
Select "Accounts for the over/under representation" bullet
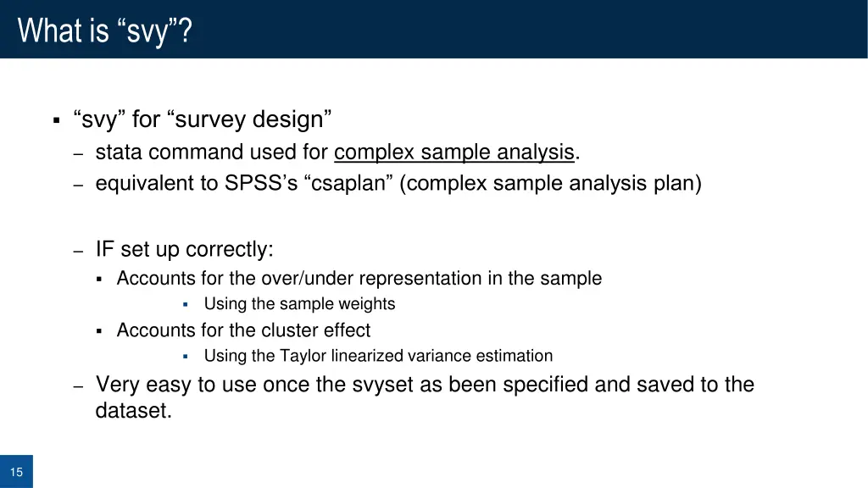[x=359, y=278]
